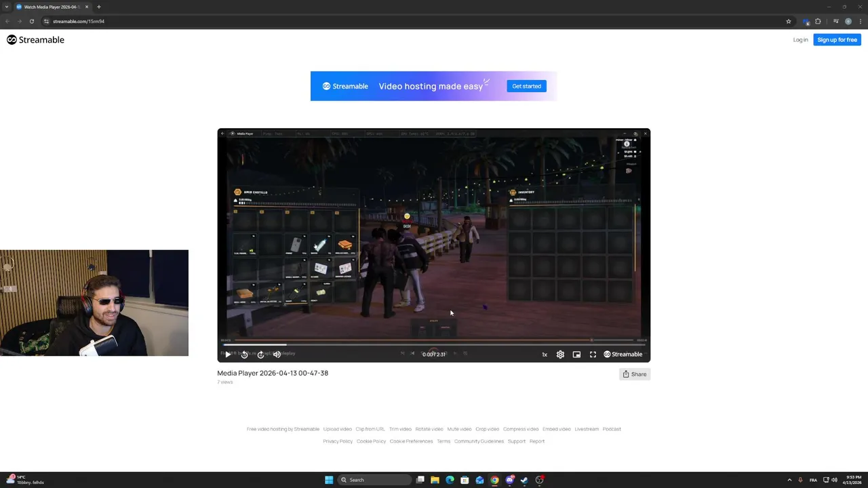
Task: Play the Streamable video
Action: [x=228, y=354]
